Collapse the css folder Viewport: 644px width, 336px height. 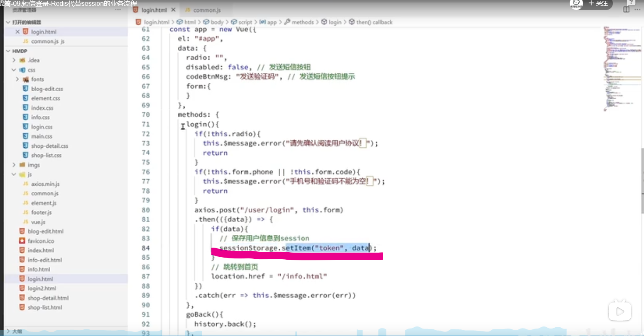14,70
